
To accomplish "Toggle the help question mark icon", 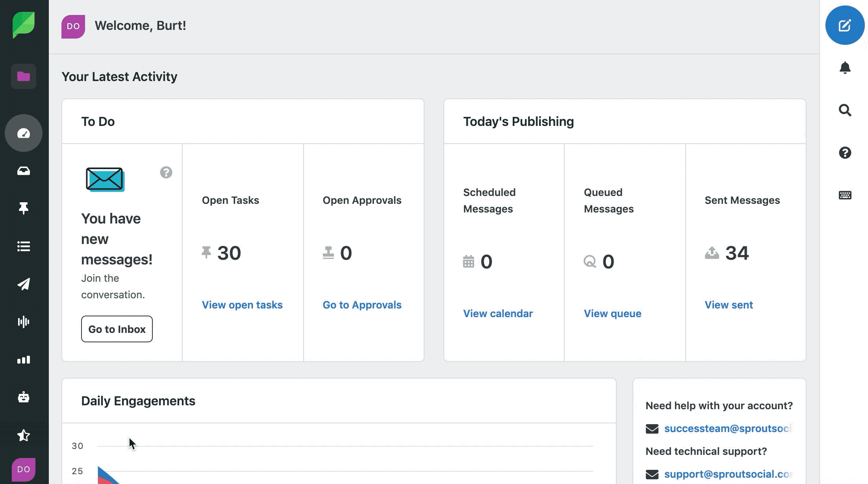I will (x=845, y=152).
